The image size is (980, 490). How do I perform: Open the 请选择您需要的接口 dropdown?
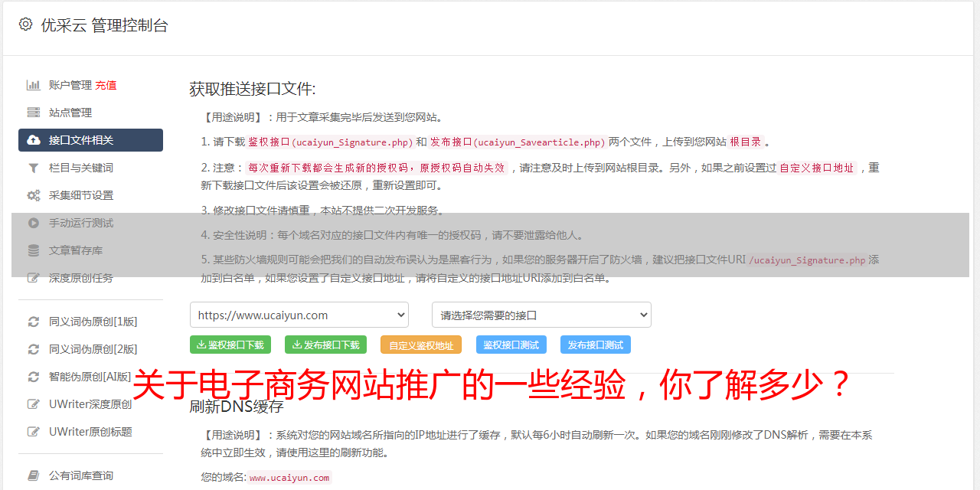click(x=541, y=315)
